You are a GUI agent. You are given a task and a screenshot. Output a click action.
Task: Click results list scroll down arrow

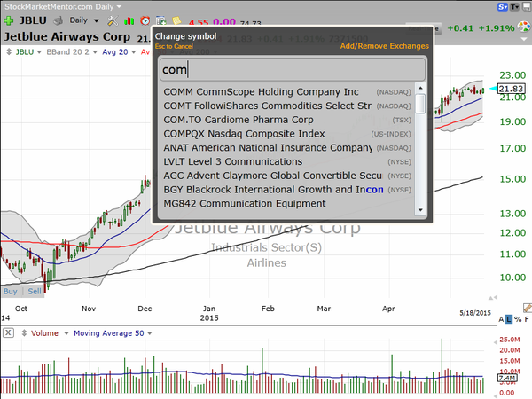click(420, 210)
